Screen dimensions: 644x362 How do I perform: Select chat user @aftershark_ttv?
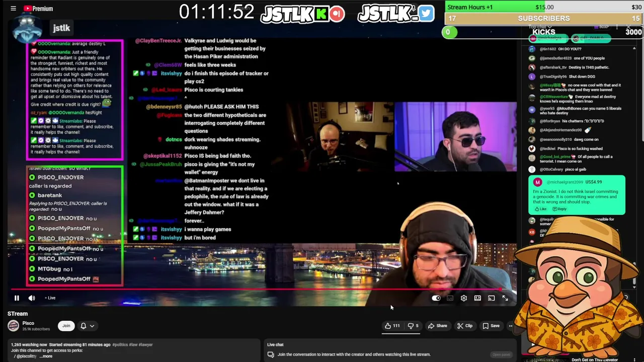pyautogui.click(x=553, y=67)
